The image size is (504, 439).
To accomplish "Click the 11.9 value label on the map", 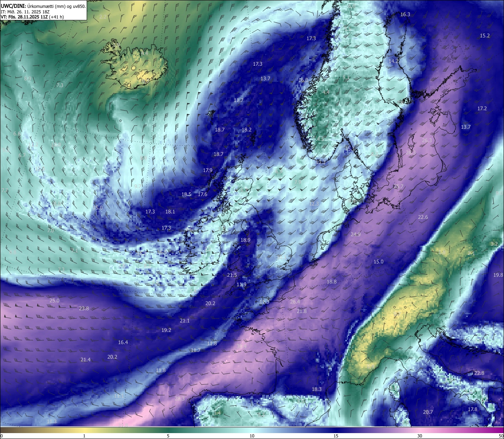I will pos(241,284).
